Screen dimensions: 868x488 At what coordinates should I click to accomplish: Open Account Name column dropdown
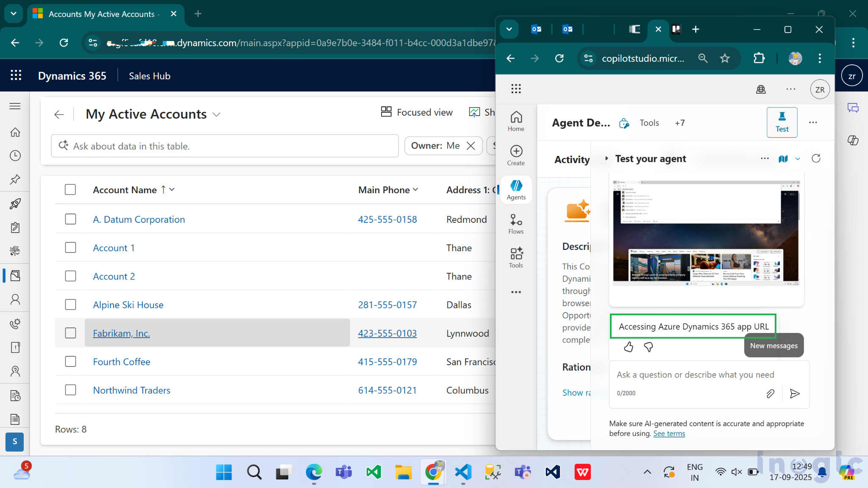[x=172, y=190]
